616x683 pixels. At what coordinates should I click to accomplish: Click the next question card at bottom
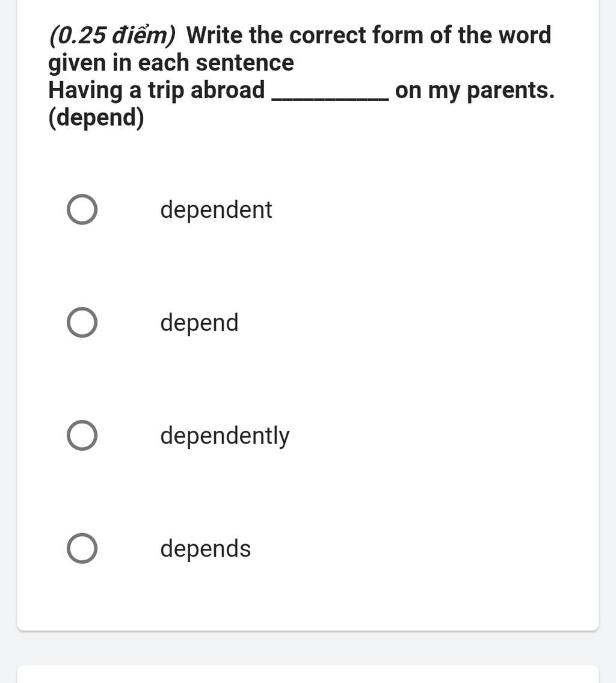coord(308,674)
